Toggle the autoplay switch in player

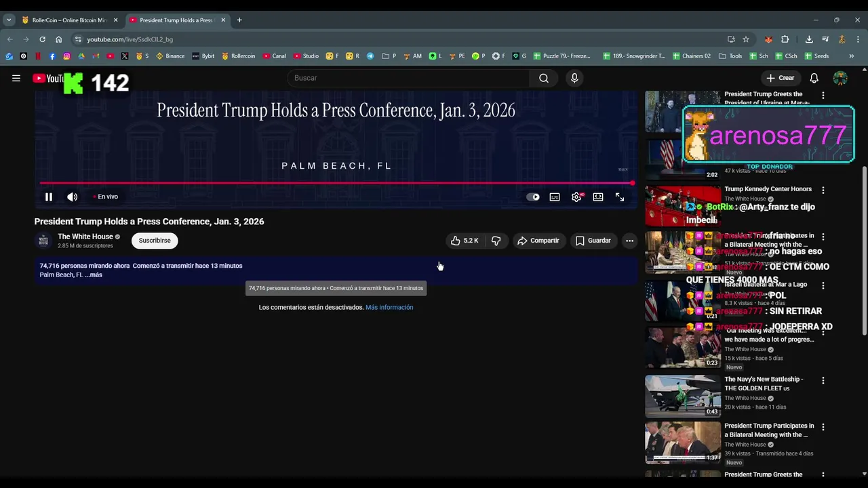[533, 197]
